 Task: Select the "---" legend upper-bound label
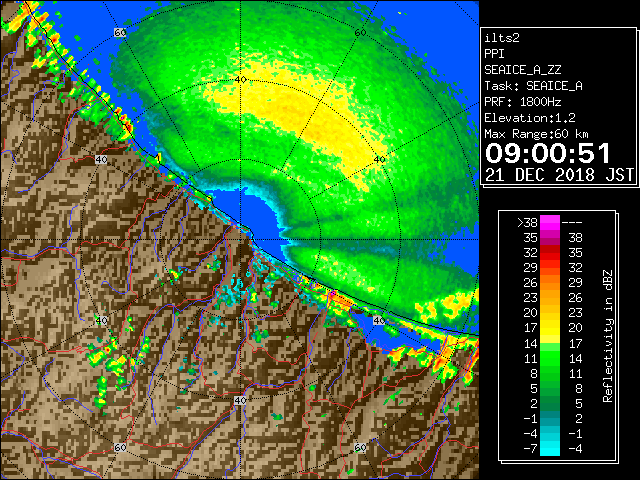[x=572, y=223]
